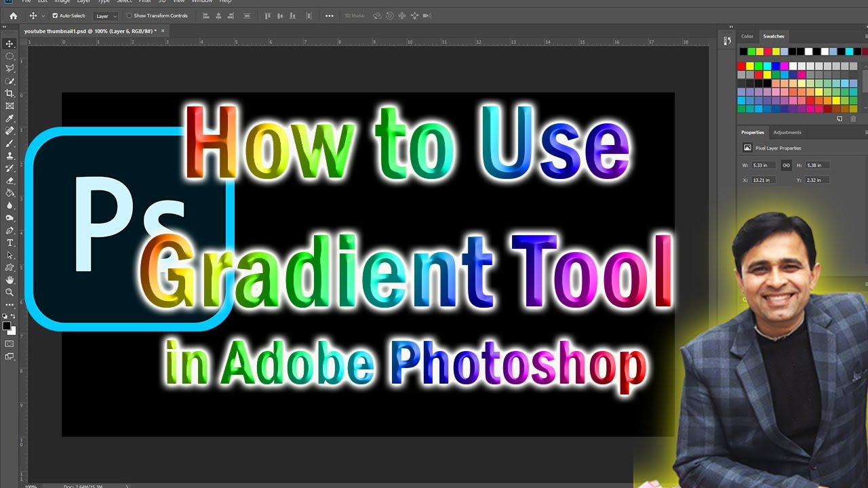Change the screen mode icon
This screenshot has width=868, height=488.
point(9,356)
